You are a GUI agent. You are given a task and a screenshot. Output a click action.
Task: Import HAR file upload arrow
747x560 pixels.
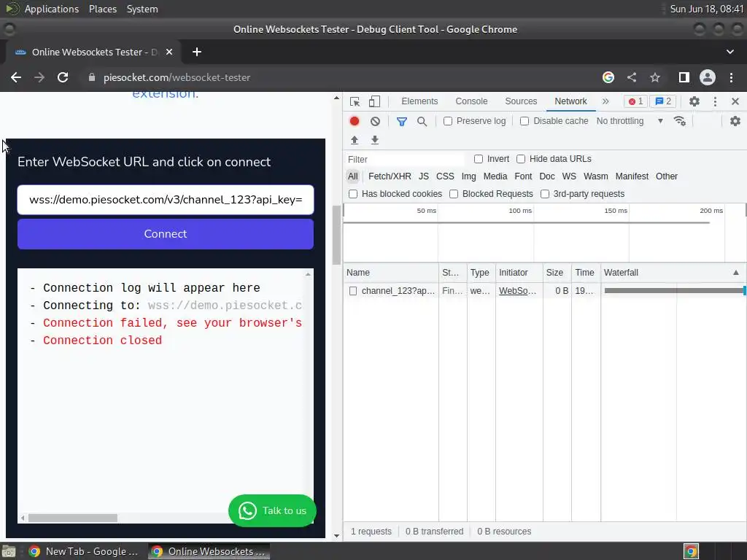click(355, 140)
